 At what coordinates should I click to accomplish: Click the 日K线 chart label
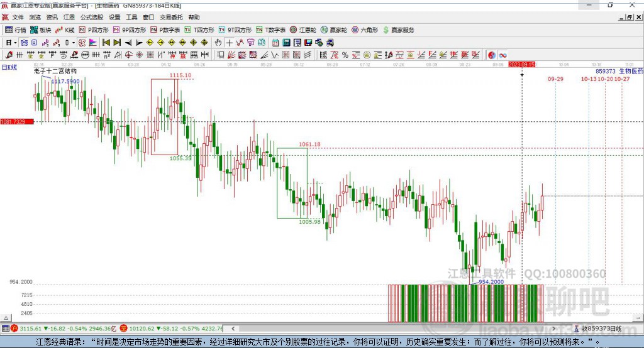[x=9, y=67]
